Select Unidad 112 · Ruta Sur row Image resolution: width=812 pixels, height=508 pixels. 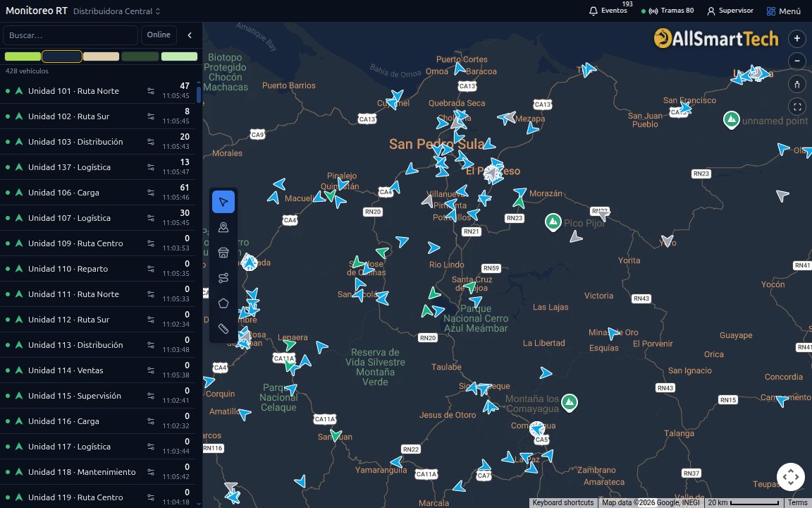click(98, 320)
